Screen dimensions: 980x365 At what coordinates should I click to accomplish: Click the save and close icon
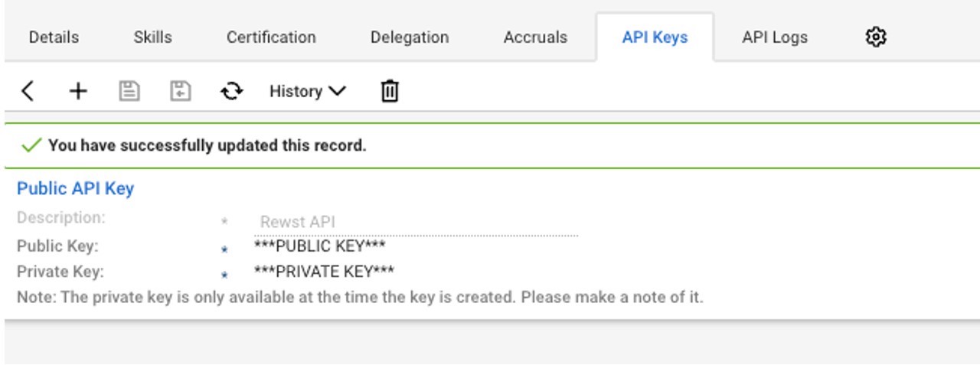tap(180, 92)
